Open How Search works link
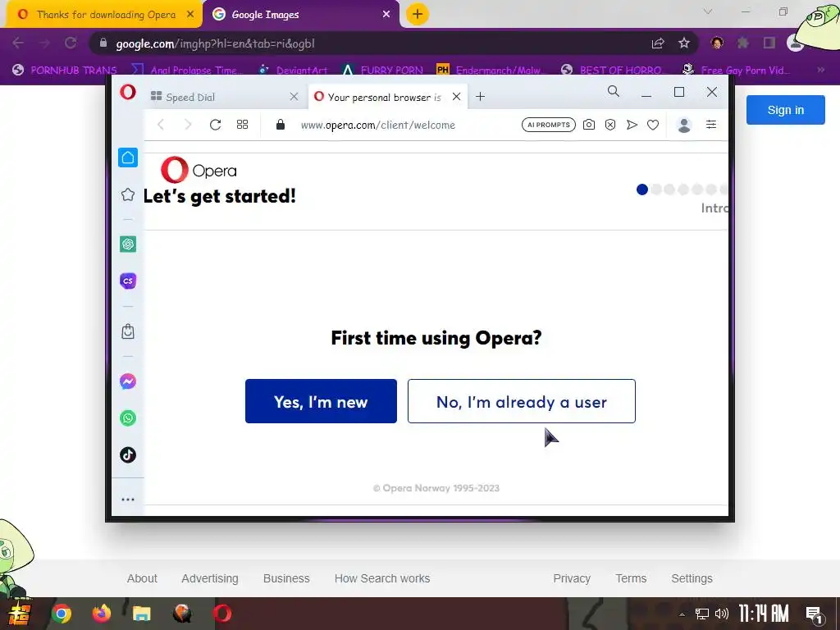 pos(382,578)
